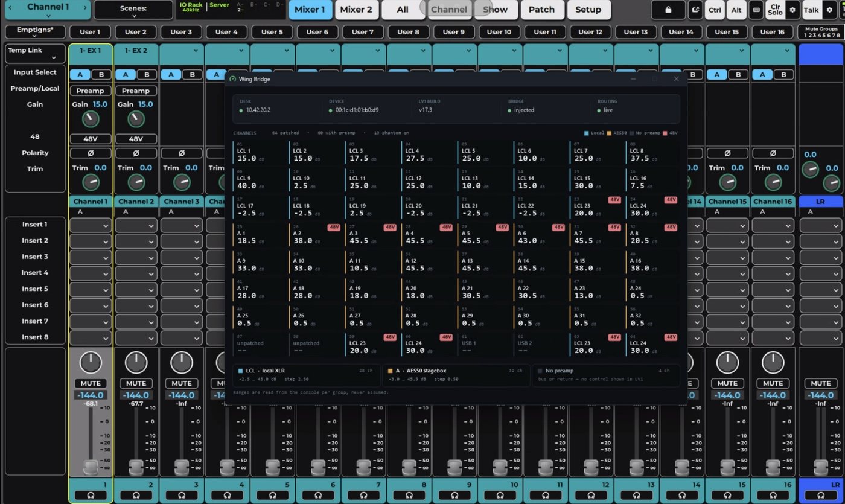
Task: Select Mixer 1 tab
Action: click(x=310, y=10)
